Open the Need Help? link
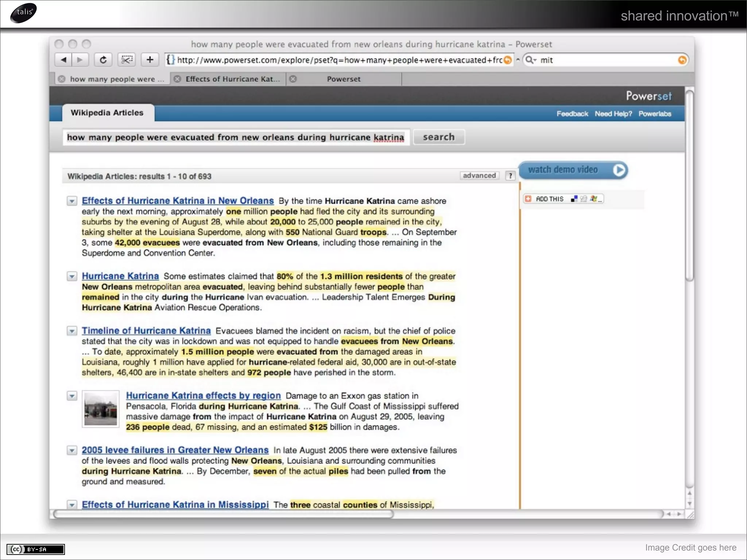Viewport: 747px width, 560px height. [x=613, y=114]
